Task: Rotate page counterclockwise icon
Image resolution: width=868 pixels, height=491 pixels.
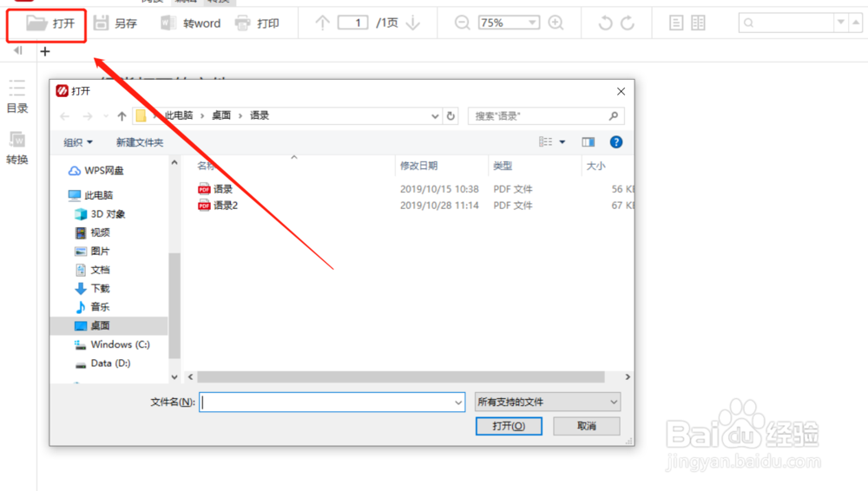Action: tap(605, 23)
